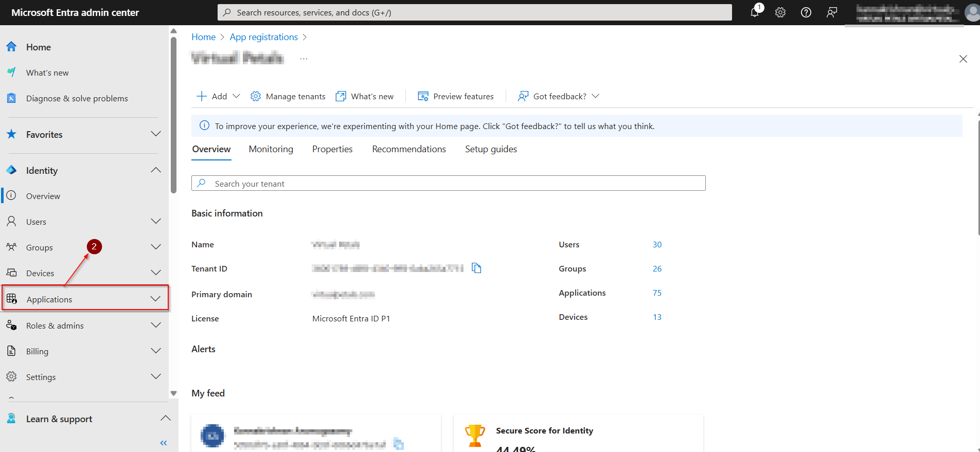This screenshot has height=452, width=980.
Task: Click the Identity Overview info icon
Action: coord(11,195)
